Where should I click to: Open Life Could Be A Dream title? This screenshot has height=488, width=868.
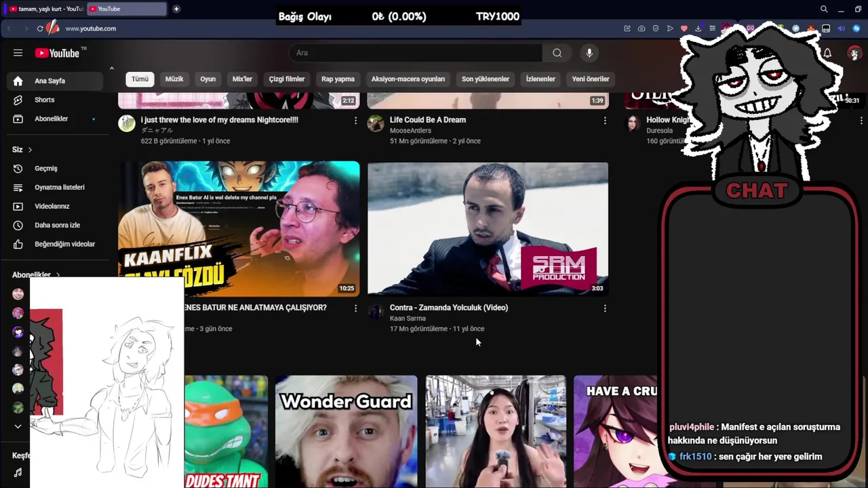click(428, 120)
